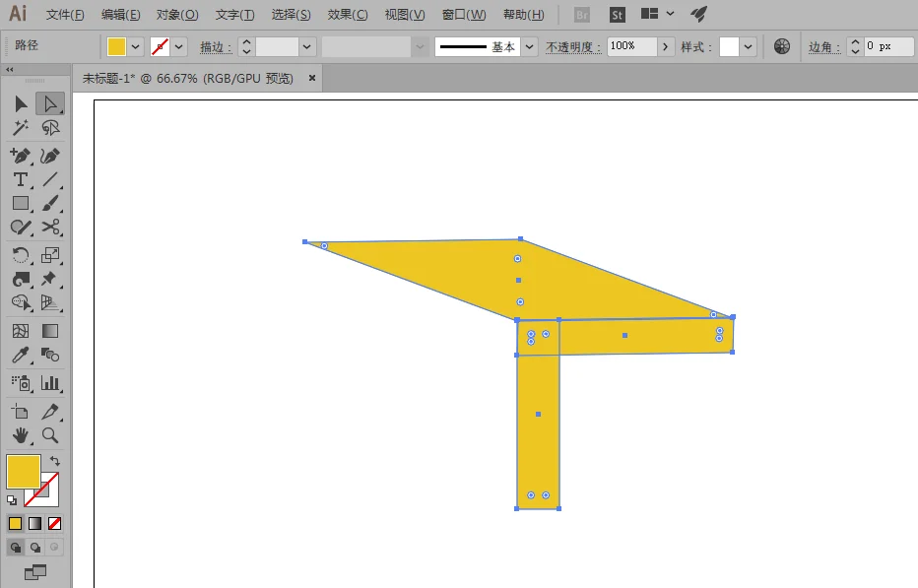
Task: Open the 编辑(E) menu
Action: point(120,15)
